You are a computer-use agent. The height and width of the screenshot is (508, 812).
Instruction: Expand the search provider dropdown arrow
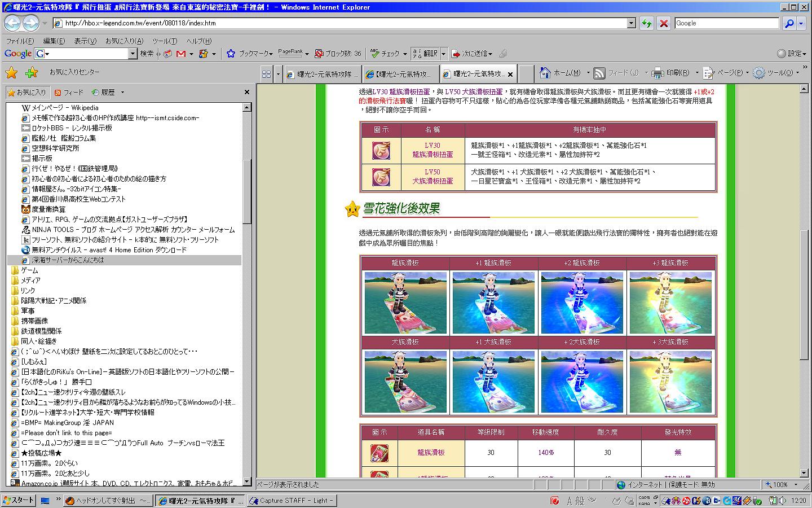801,23
